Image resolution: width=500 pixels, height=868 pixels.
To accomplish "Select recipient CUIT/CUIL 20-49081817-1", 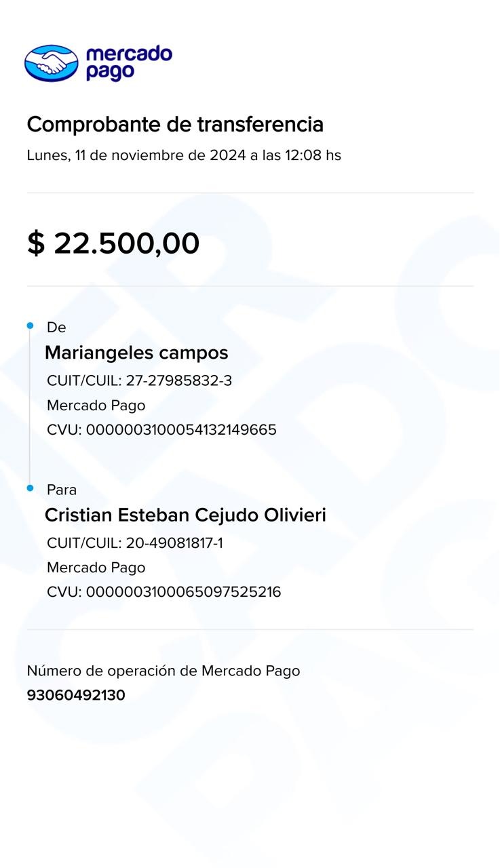I will [135, 543].
